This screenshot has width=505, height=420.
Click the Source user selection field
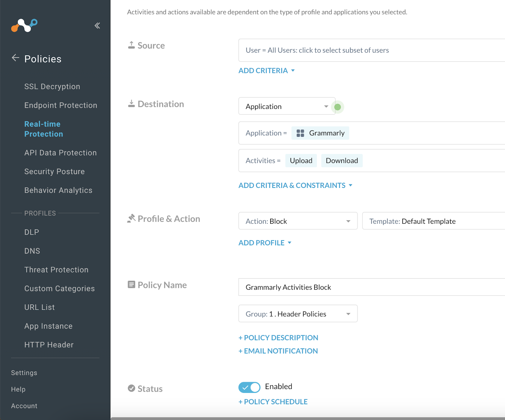tap(372, 50)
